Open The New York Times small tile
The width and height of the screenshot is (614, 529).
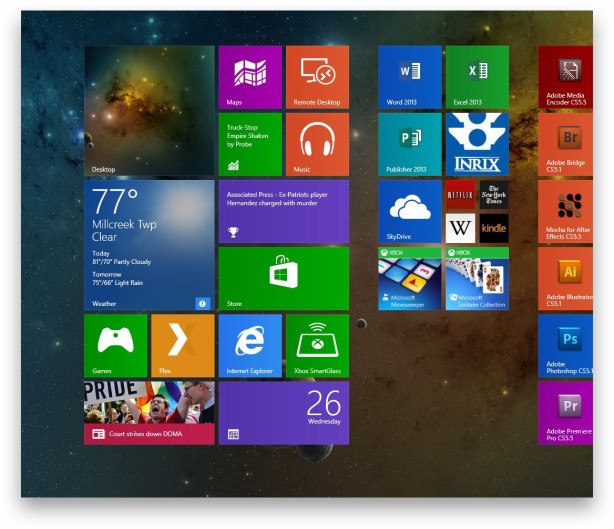click(x=494, y=195)
